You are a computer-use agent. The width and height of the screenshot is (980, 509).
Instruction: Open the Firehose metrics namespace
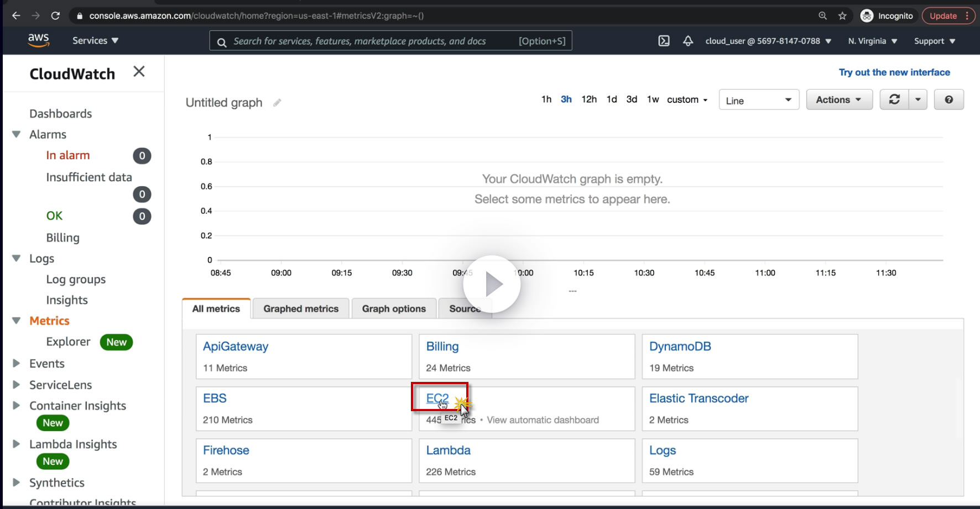226,450
